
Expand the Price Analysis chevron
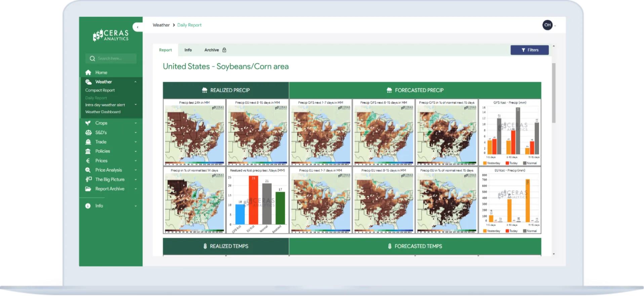point(135,170)
